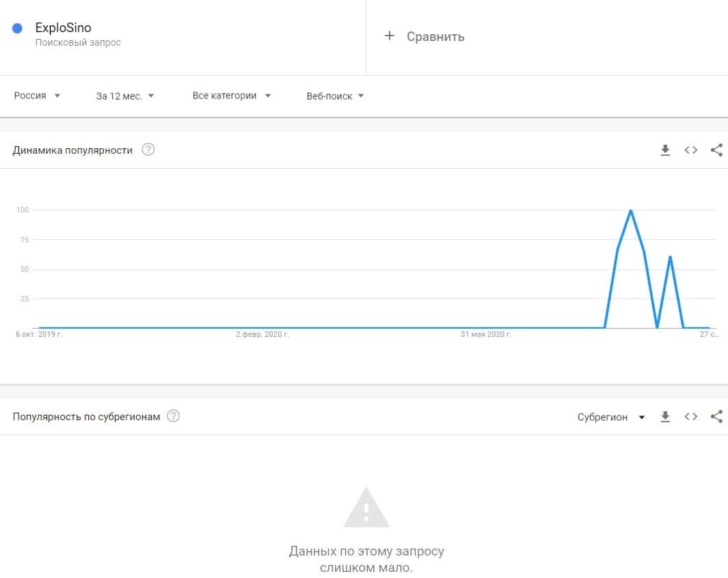Image resolution: width=728 pixels, height=578 pixels.
Task: Open the За 12 мес. period dropdown
Action: (125, 96)
